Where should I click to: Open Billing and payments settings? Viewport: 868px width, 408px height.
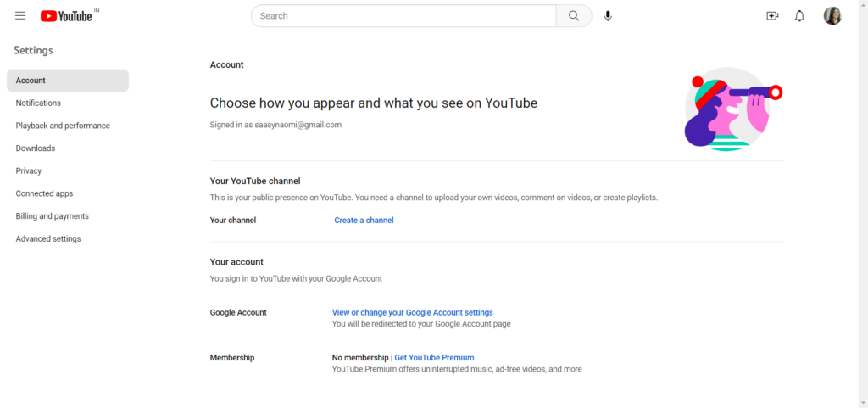pyautogui.click(x=68, y=216)
